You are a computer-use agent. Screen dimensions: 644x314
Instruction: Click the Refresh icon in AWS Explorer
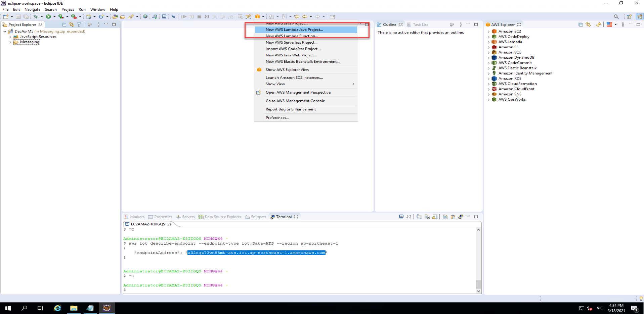[599, 24]
